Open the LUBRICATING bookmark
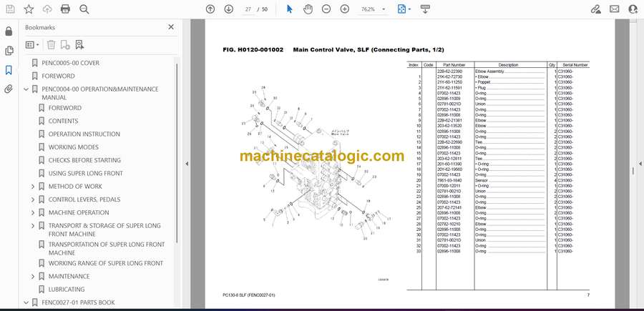 pos(67,290)
